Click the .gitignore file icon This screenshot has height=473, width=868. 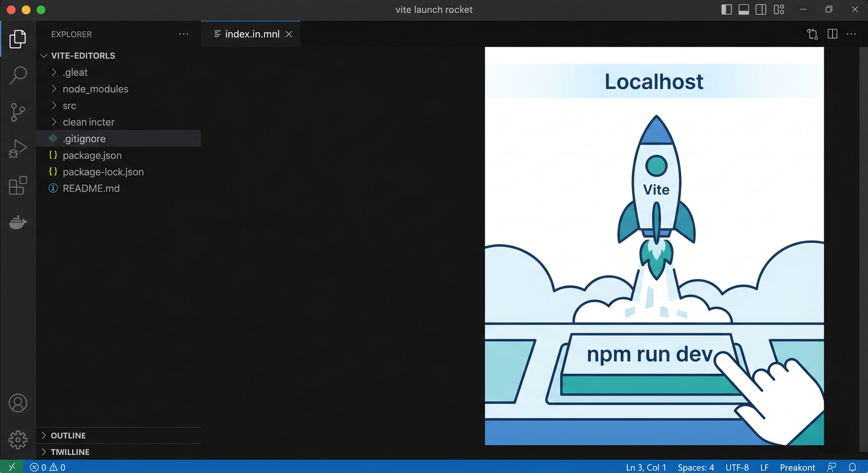pyautogui.click(x=53, y=139)
